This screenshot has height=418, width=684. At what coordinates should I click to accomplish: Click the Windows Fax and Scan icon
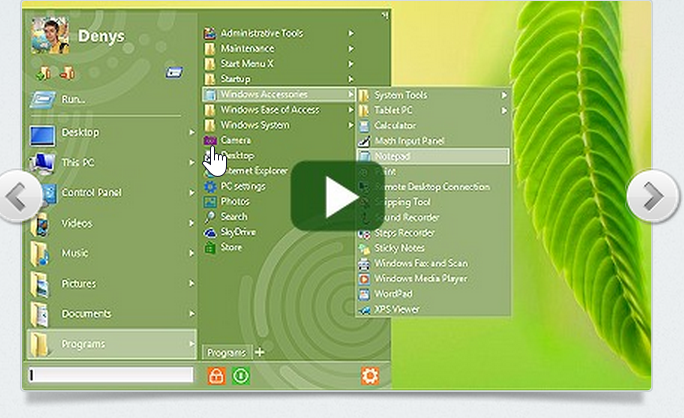(364, 264)
